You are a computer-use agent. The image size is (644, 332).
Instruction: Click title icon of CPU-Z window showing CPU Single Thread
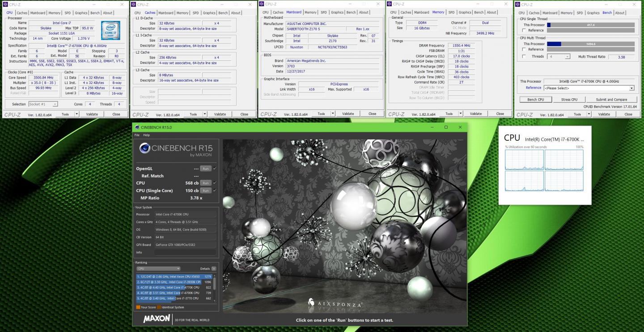click(518, 4)
